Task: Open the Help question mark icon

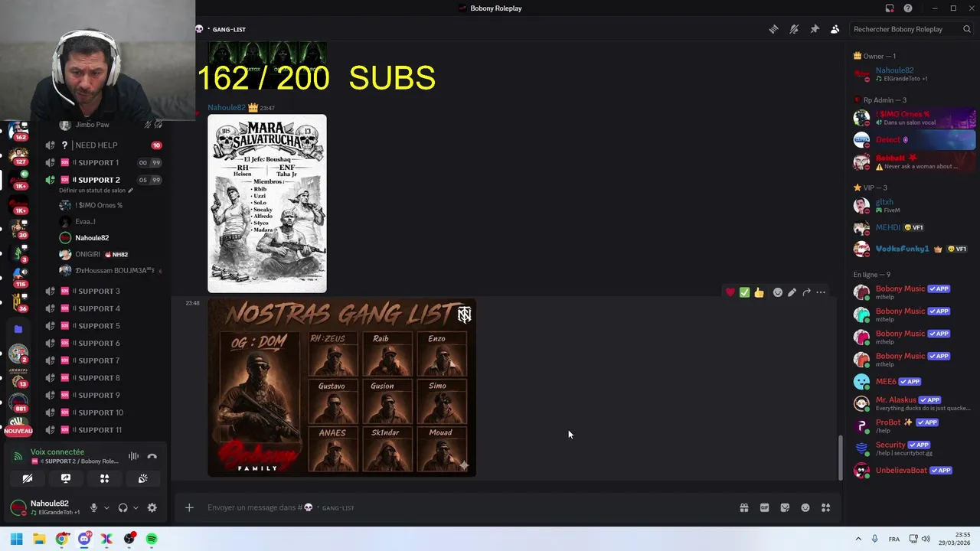Action: pos(908,8)
